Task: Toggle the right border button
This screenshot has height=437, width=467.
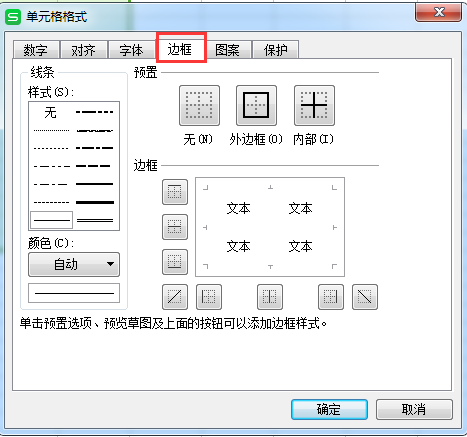Action: coord(331,297)
